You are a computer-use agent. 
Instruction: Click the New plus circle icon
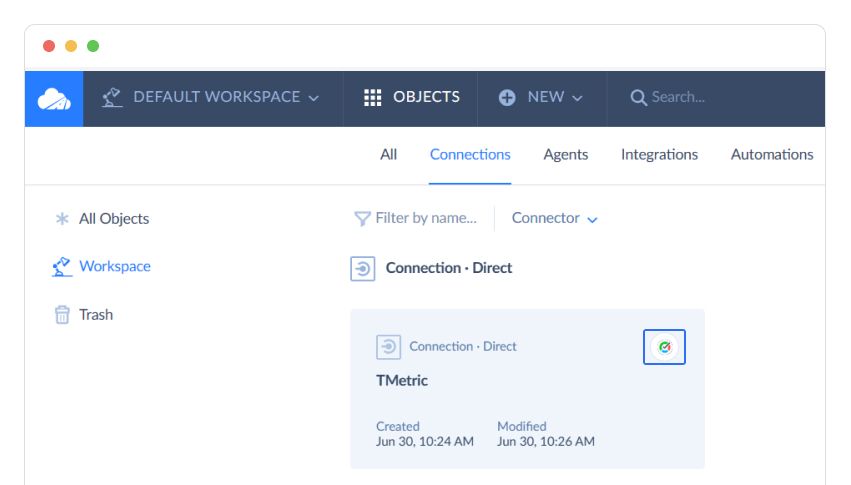[x=507, y=98]
